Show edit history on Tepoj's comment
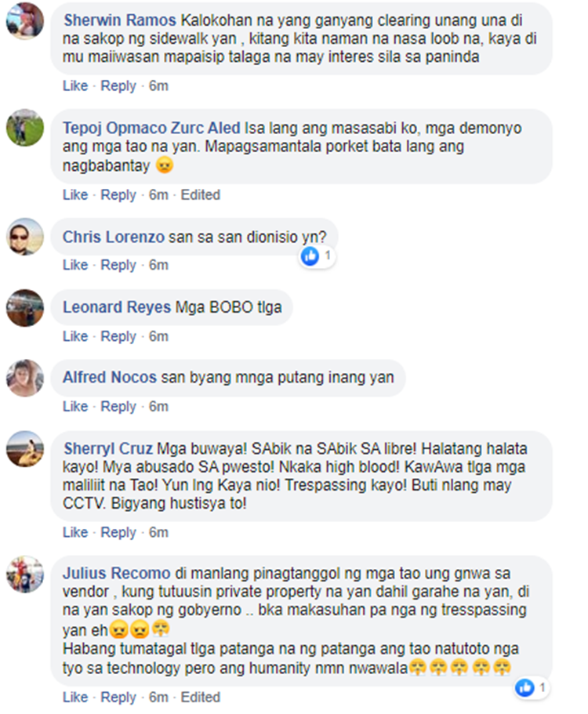The image size is (588, 714). point(201,195)
